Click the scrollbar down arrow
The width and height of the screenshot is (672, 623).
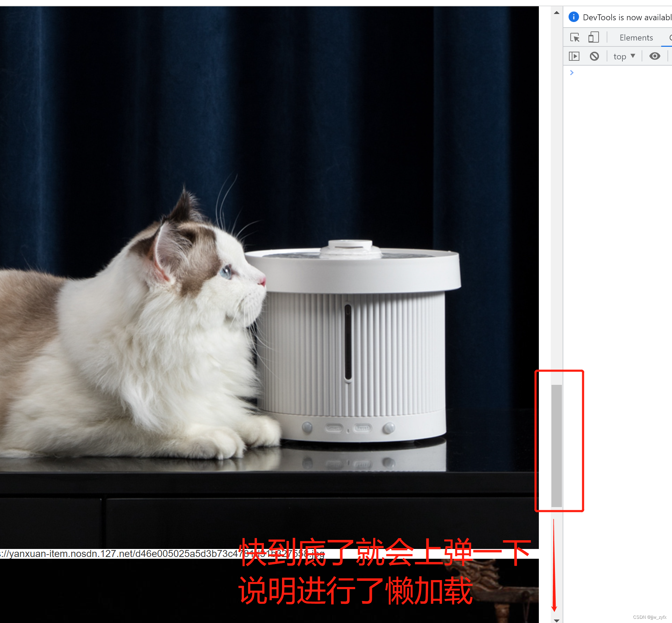(557, 620)
